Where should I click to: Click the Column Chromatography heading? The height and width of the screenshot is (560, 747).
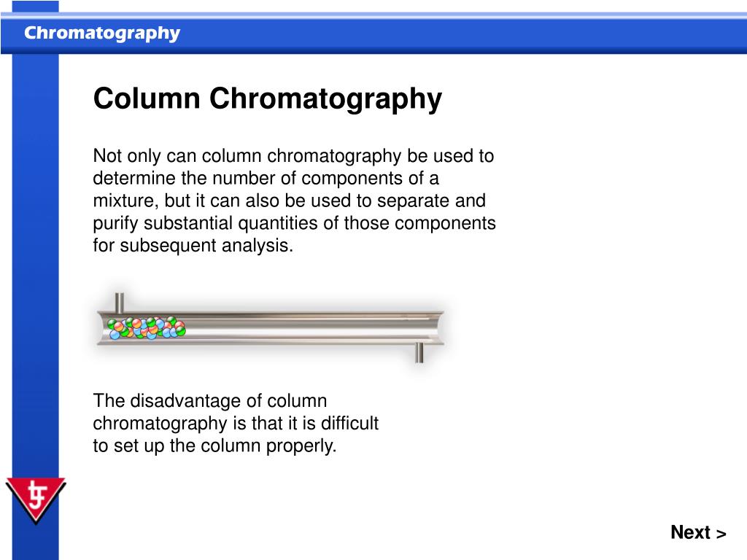267,98
